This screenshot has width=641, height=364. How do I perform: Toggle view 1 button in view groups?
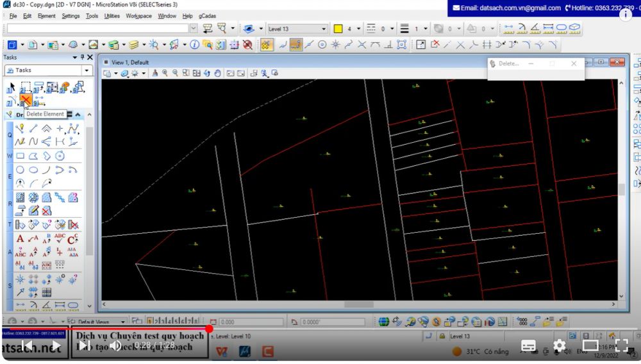[x=149, y=322]
